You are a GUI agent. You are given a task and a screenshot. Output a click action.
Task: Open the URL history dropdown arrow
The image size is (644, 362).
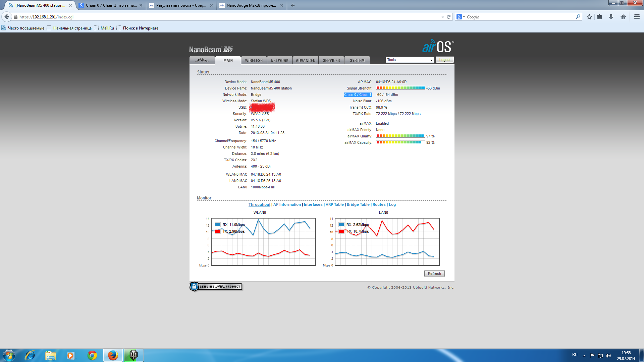443,17
